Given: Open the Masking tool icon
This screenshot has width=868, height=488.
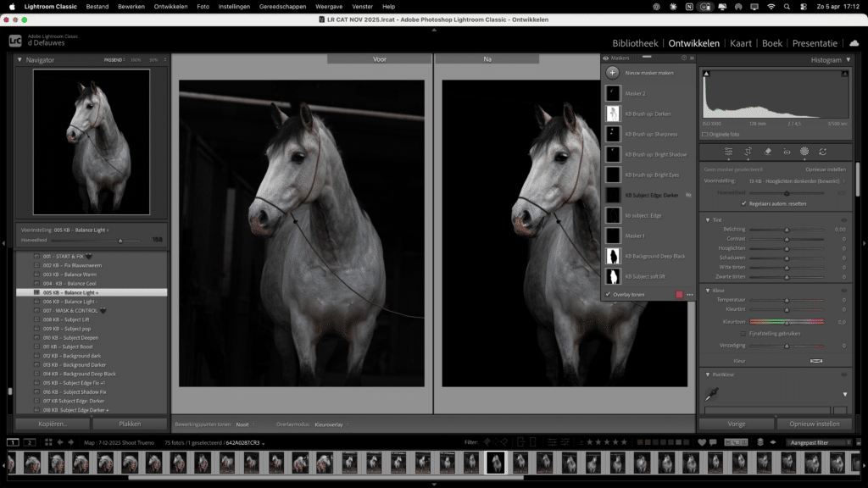Looking at the screenshot, I should [x=804, y=152].
